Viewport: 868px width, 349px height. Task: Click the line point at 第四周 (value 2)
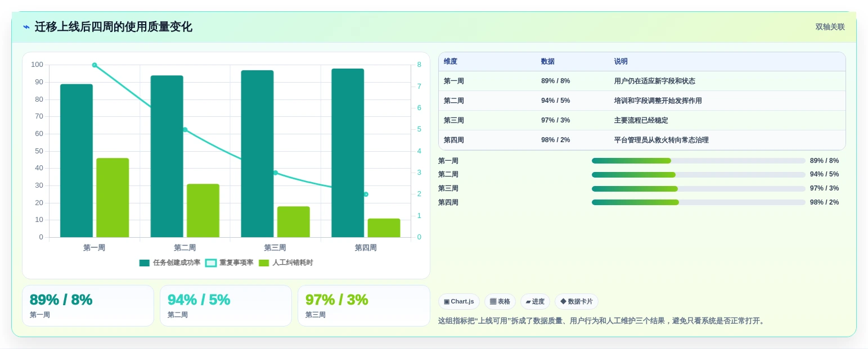(x=366, y=194)
